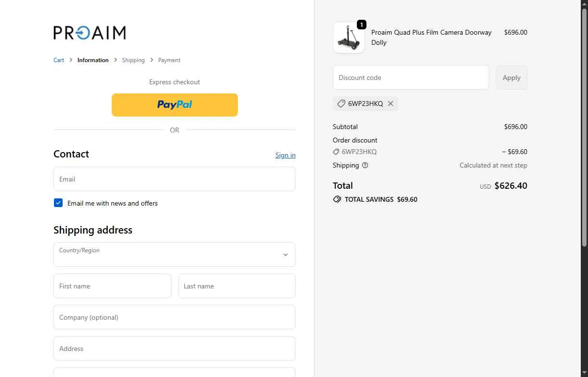
Task: Select the Shipping breadcrumb step
Action: click(133, 60)
